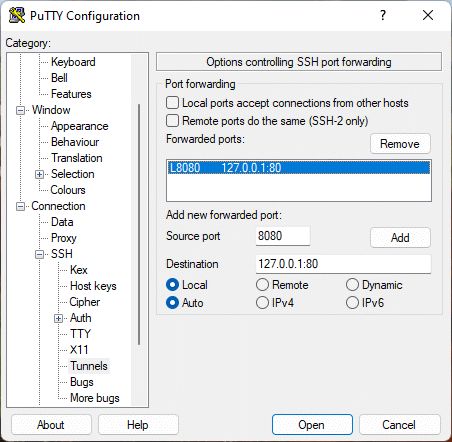Open the Proxy category
This screenshot has height=442, width=452.
coord(64,238)
